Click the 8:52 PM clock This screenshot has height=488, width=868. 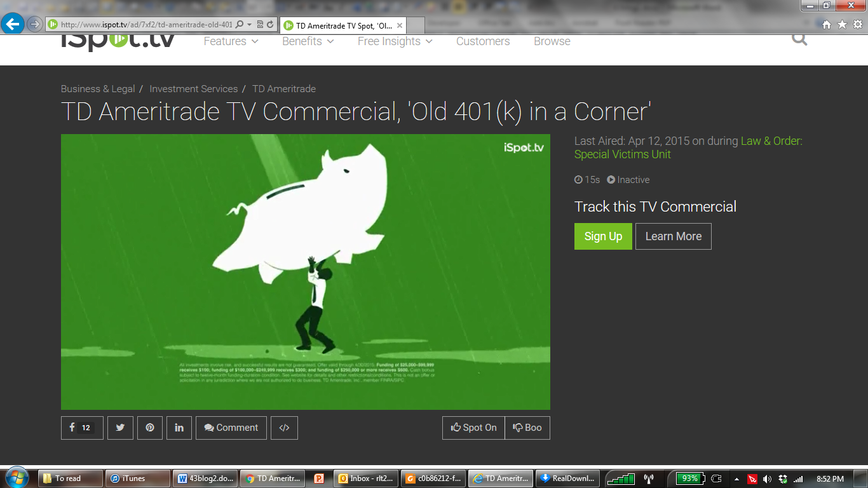pyautogui.click(x=831, y=479)
